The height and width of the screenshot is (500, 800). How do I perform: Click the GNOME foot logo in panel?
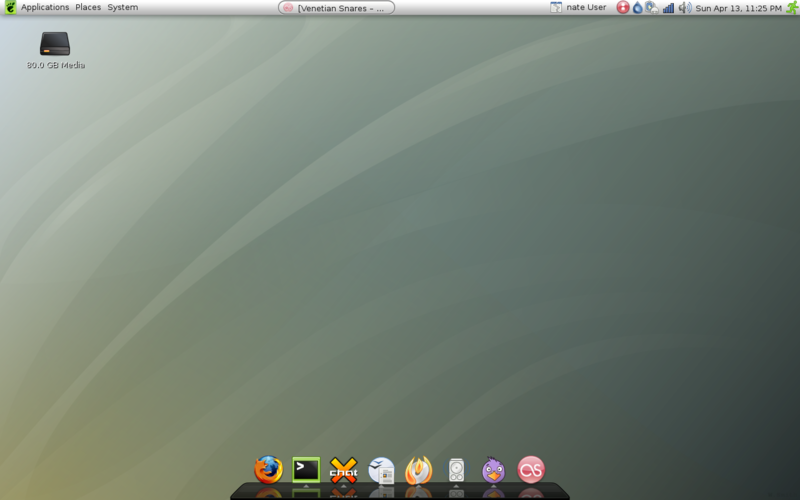tap(10, 7)
